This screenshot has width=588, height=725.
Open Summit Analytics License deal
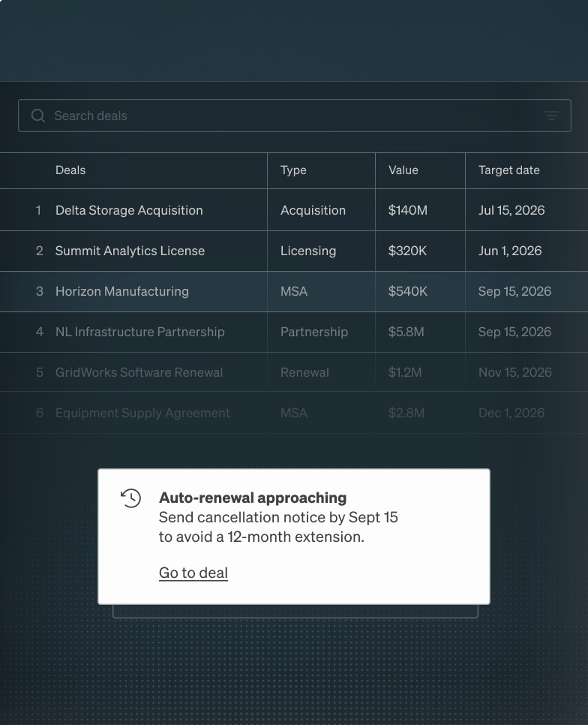[x=130, y=251]
